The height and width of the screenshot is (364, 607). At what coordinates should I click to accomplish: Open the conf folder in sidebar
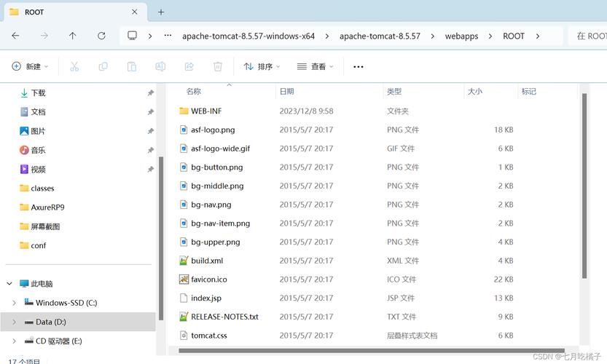pyautogui.click(x=39, y=245)
